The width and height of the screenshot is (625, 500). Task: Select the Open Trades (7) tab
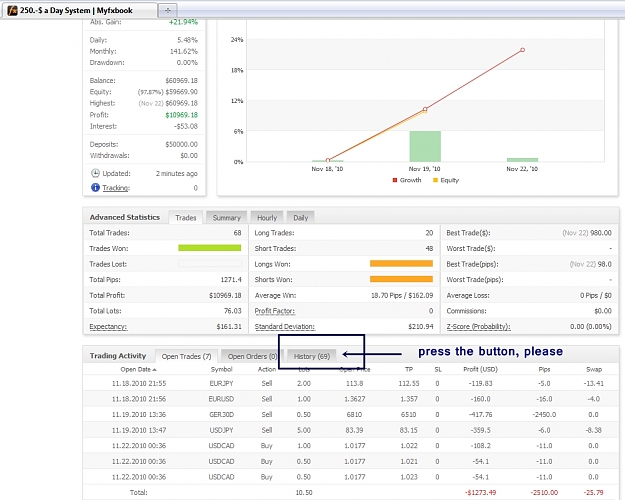point(186,356)
